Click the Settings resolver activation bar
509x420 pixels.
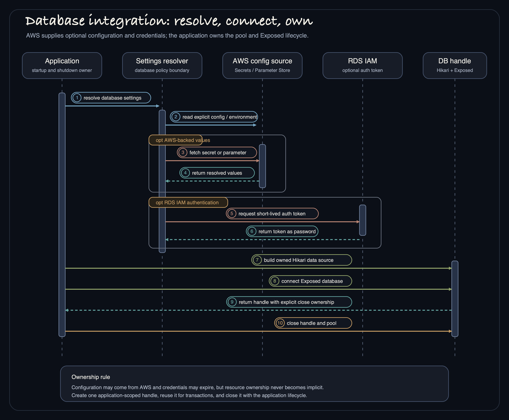(162, 181)
